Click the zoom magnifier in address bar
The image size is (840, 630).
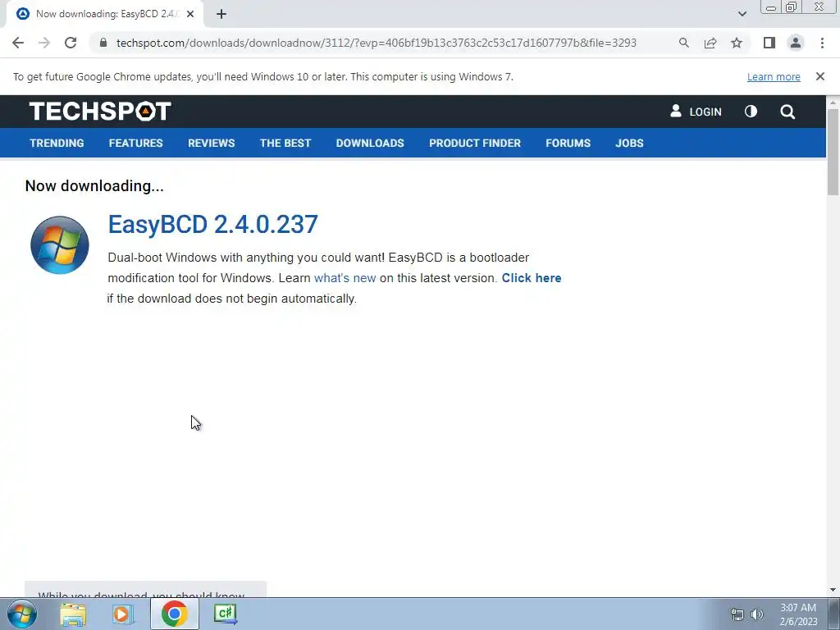pyautogui.click(x=683, y=43)
